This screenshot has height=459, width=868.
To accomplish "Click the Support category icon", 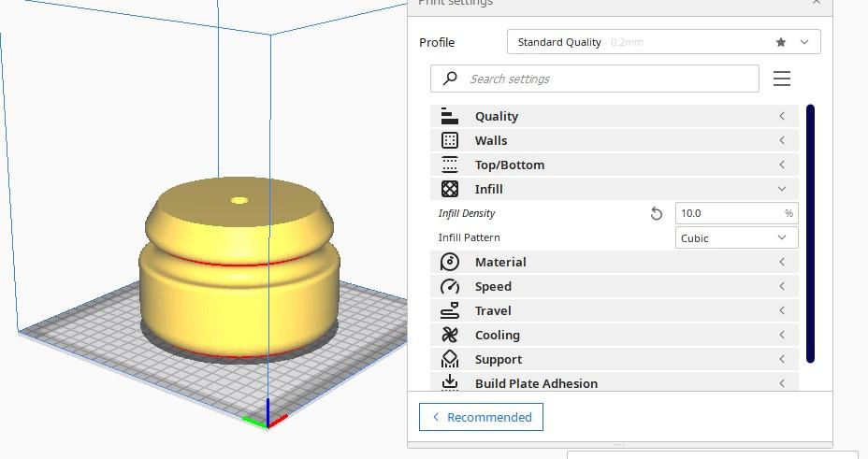I will 450,360.
